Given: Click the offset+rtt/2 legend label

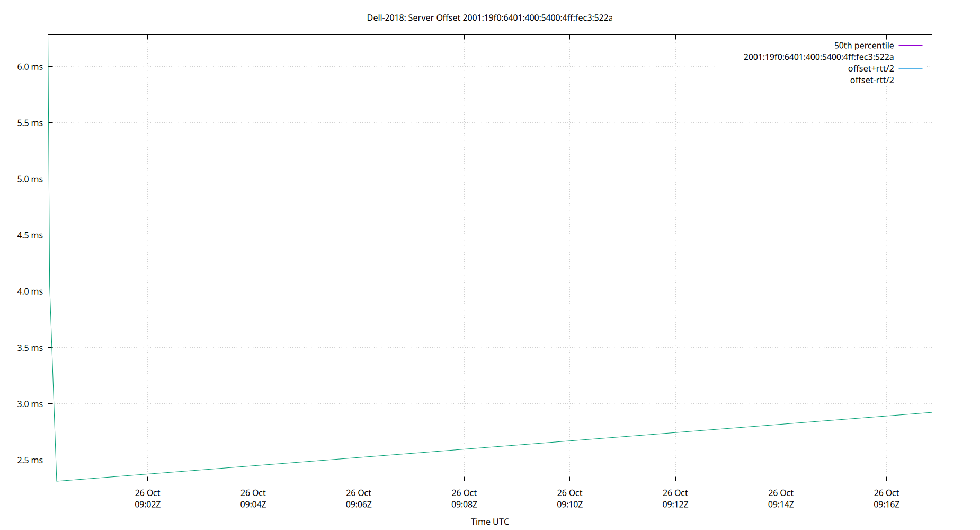Looking at the screenshot, I should coord(871,68).
